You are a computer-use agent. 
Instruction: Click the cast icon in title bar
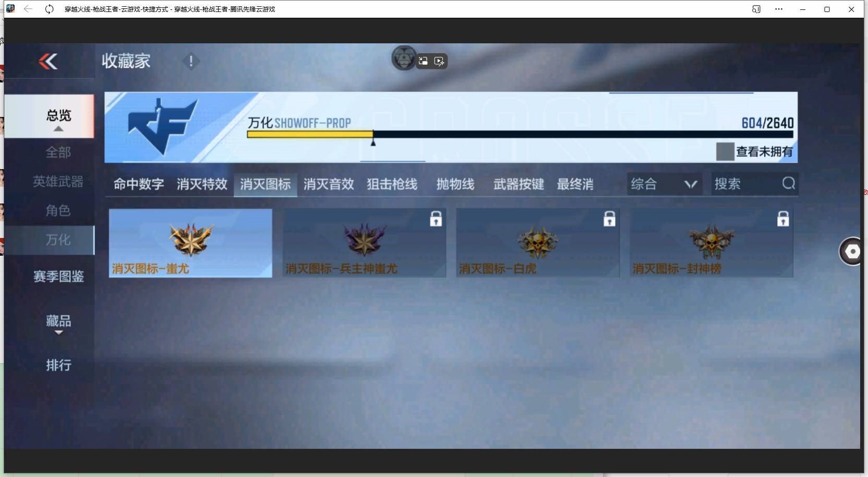point(756,9)
